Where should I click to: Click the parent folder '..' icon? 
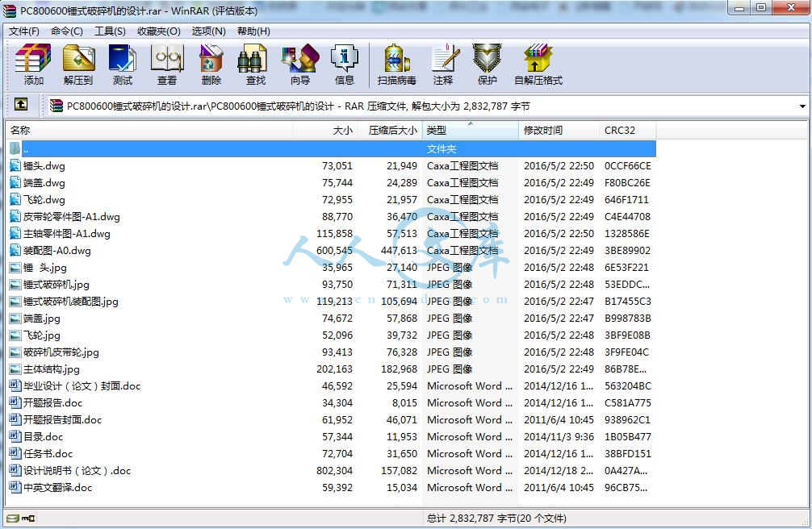coord(15,148)
